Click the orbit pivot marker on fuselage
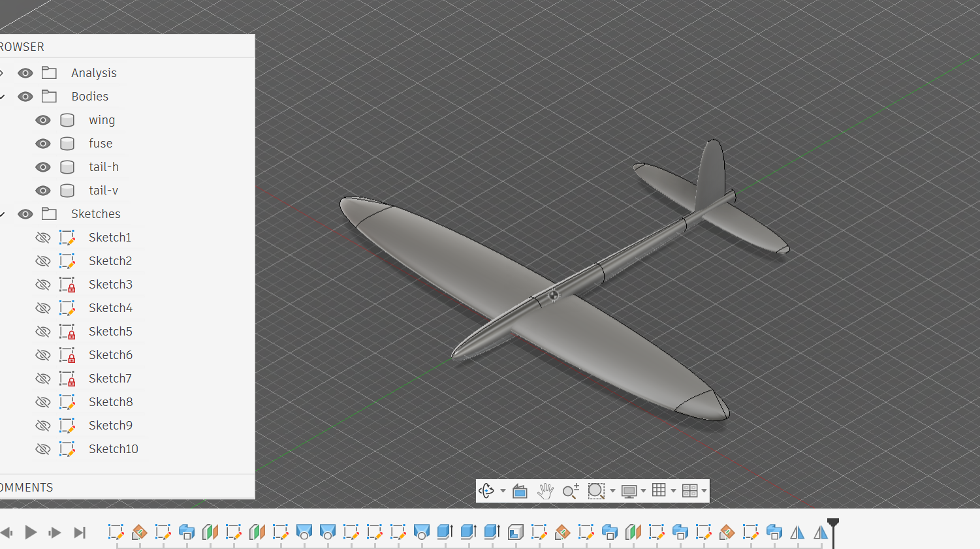 click(554, 295)
